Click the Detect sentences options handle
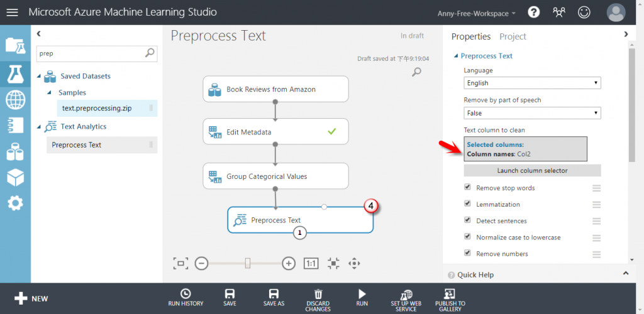The image size is (644, 314). [x=596, y=221]
